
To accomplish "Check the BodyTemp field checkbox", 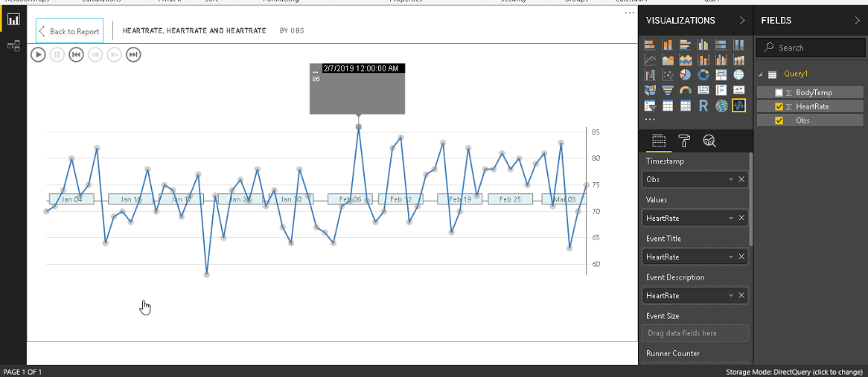I will tap(779, 92).
